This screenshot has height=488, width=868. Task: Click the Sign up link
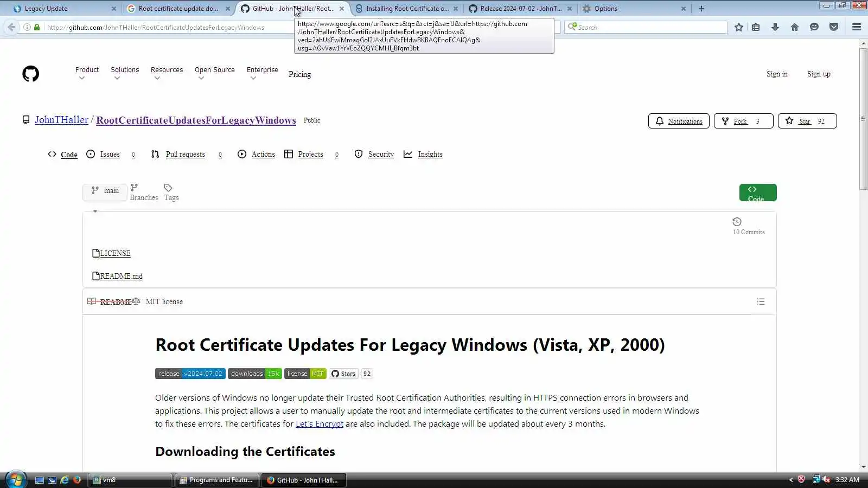819,74
